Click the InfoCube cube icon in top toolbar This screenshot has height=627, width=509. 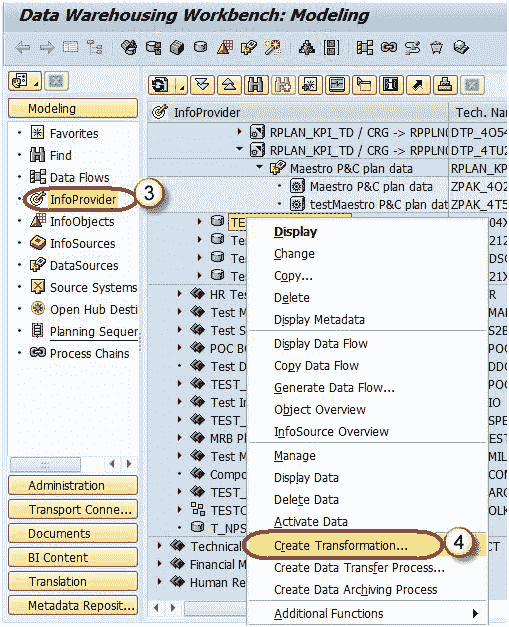[x=177, y=48]
